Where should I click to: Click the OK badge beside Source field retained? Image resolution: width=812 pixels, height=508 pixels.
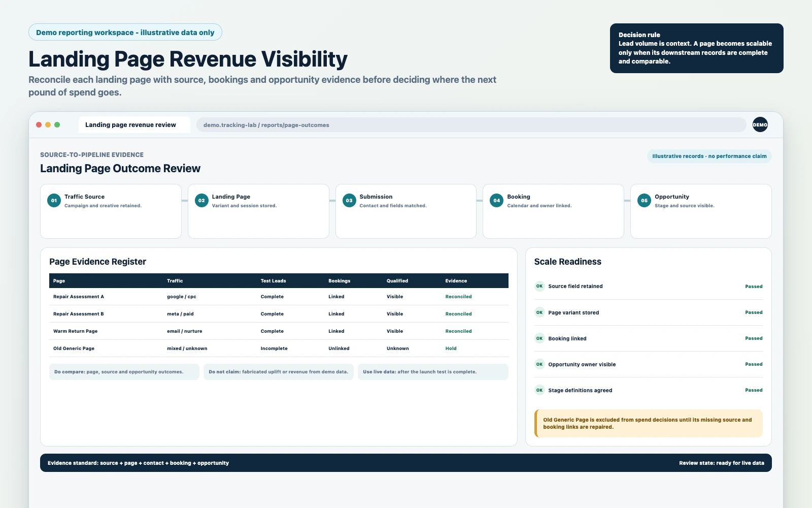[539, 286]
